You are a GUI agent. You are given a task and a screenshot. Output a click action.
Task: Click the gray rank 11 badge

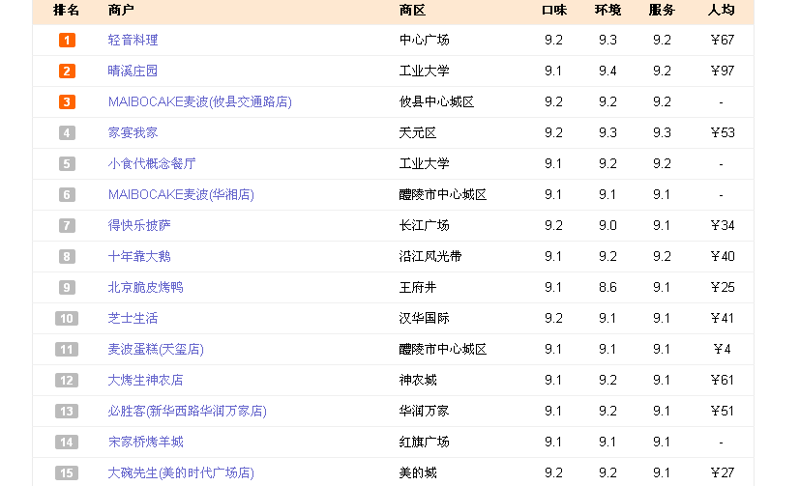point(67,349)
